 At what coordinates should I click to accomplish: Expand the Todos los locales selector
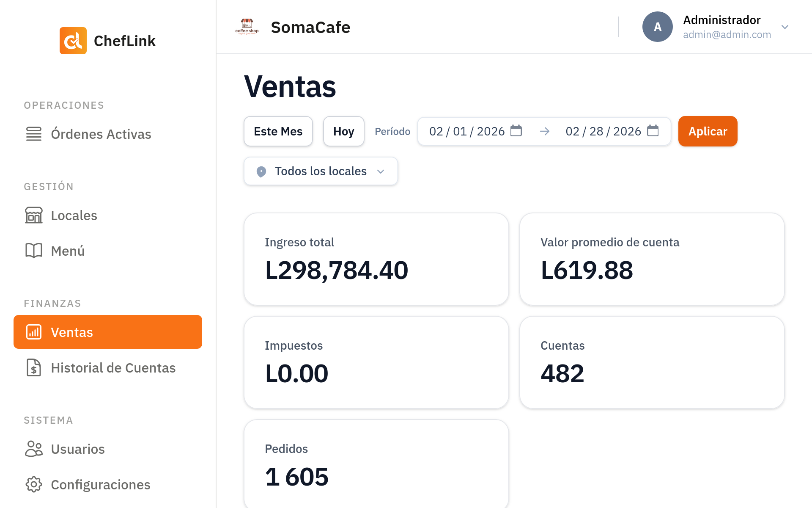pyautogui.click(x=380, y=171)
